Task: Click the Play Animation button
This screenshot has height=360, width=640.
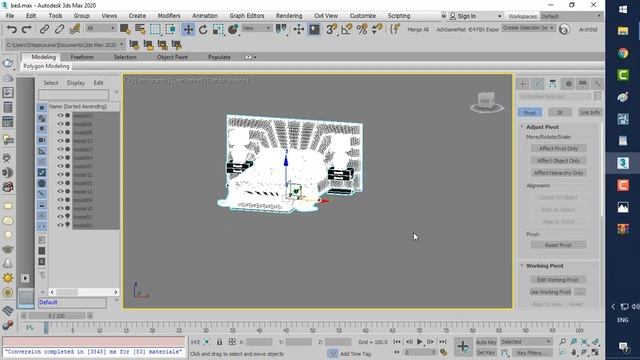Action: coord(420,342)
